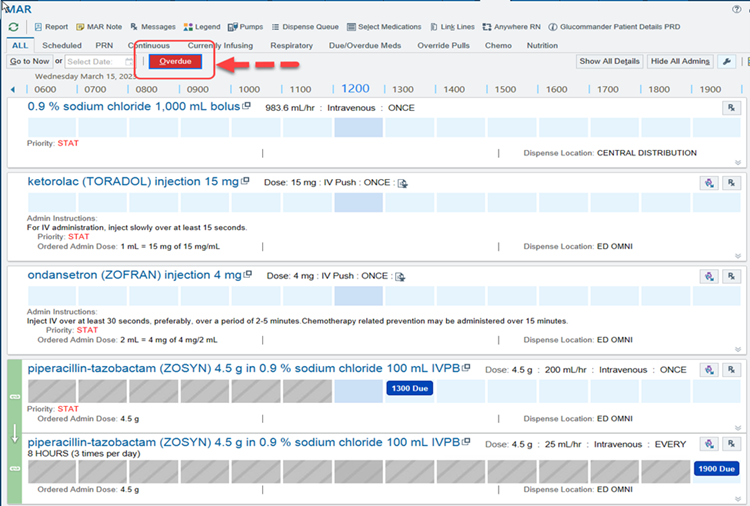Click the Rx icon for sodium chloride bolus
This screenshot has height=506, width=750.
pyautogui.click(x=731, y=108)
